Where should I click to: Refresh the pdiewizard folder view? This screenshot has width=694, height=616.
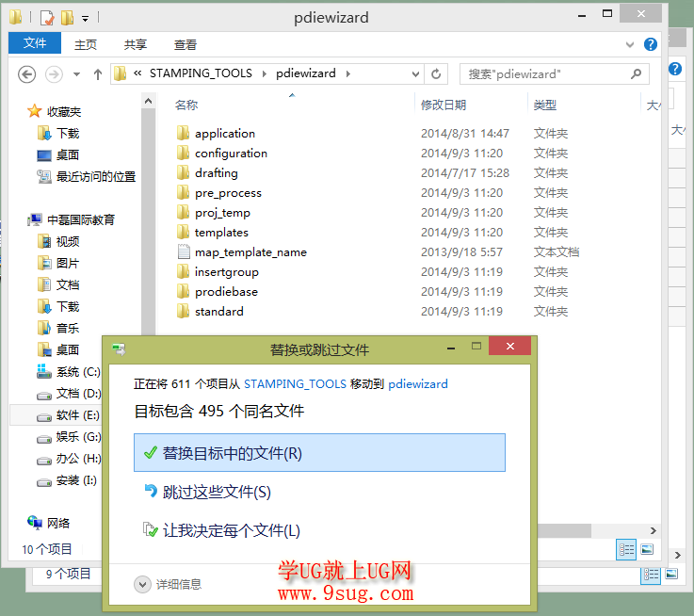pos(436,74)
